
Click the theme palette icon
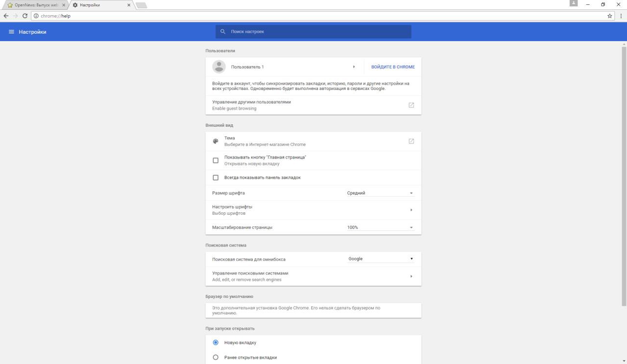[216, 141]
